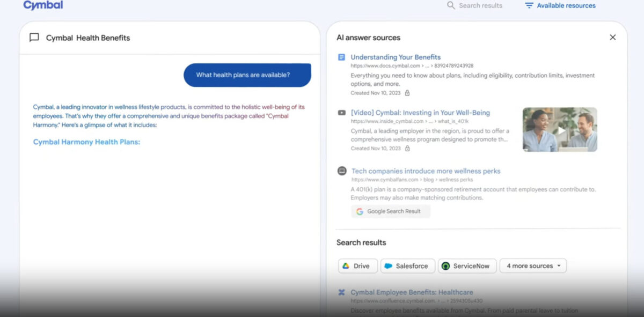This screenshot has width=644, height=317.
Task: Toggle the Salesforce source filter chip
Action: 407,266
